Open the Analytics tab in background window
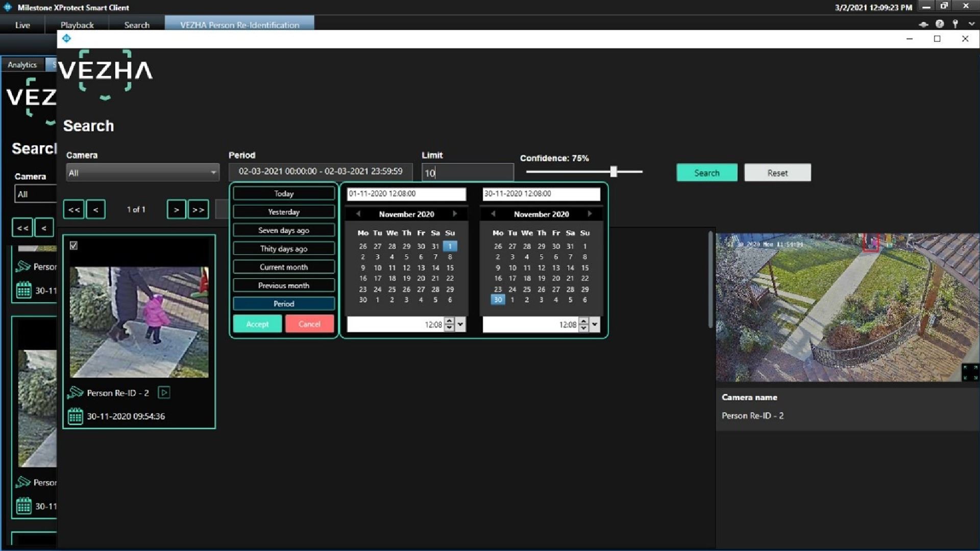 coord(22,65)
